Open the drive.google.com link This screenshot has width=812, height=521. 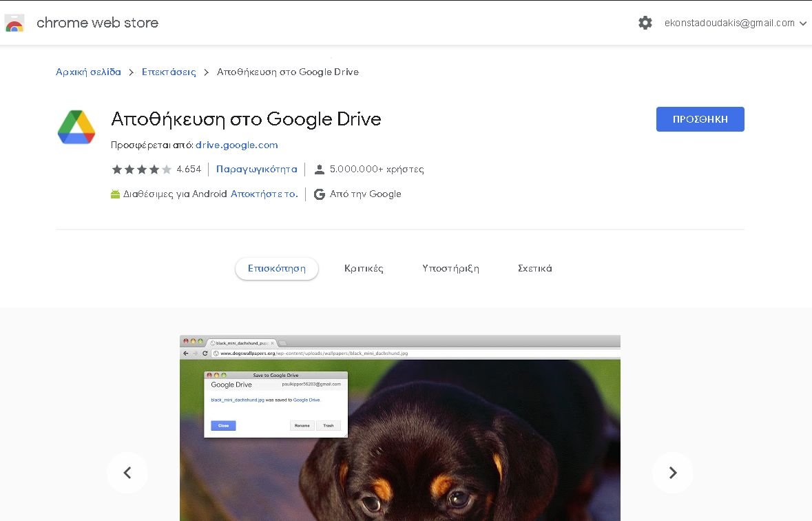(237, 145)
